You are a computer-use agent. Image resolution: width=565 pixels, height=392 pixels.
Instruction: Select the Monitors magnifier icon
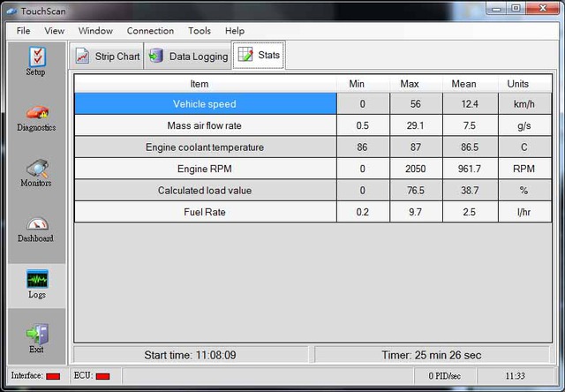36,170
